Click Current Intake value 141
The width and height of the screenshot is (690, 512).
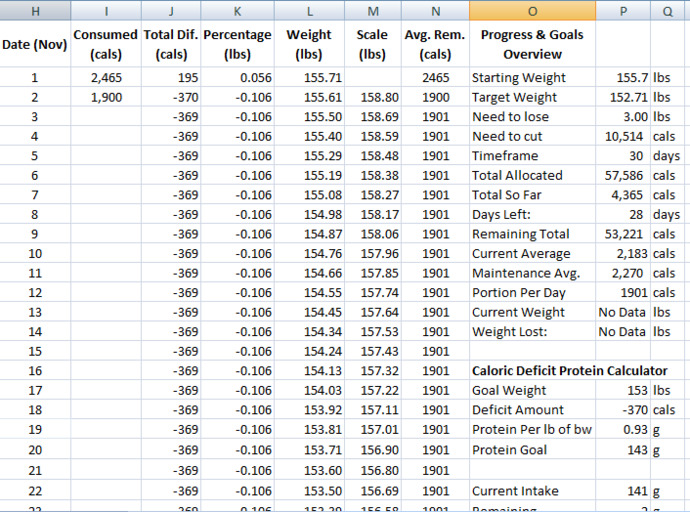pos(623,491)
